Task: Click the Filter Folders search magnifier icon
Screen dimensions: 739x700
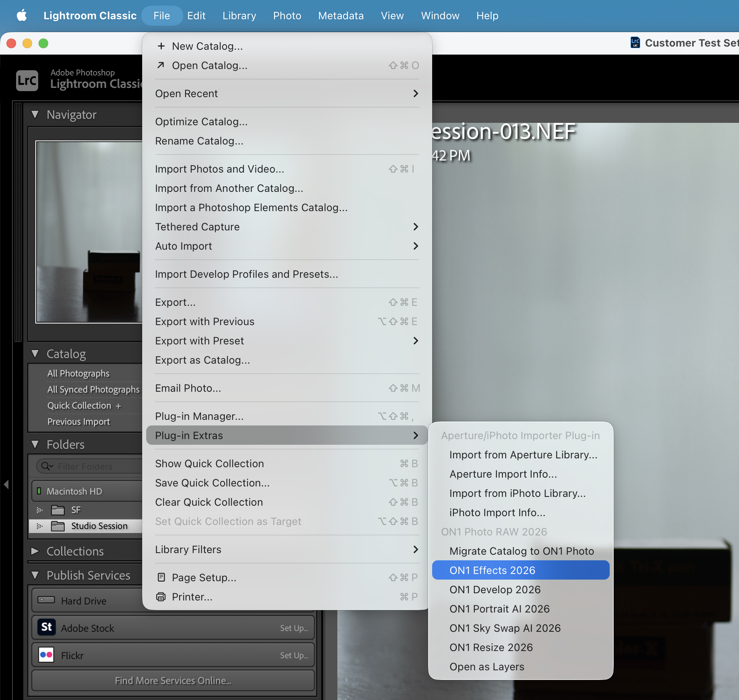Action: pos(47,466)
